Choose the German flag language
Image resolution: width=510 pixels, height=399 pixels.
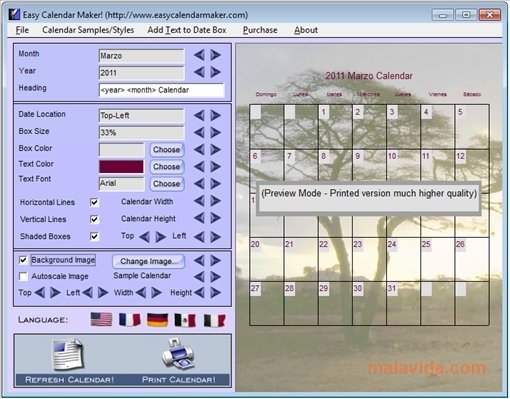pos(157,320)
